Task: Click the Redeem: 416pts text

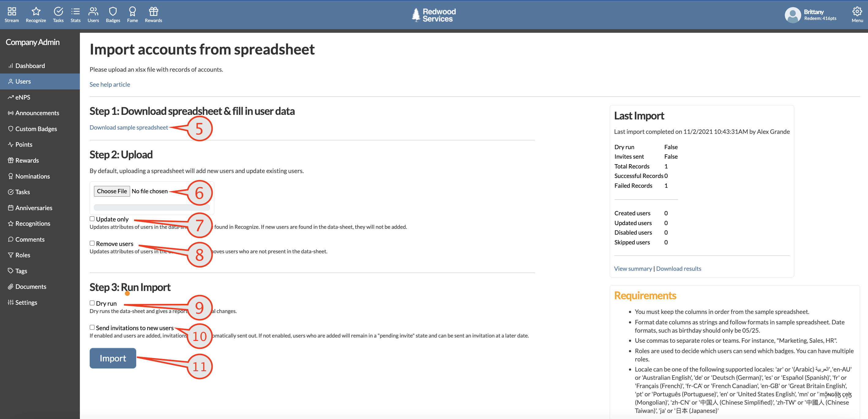Action: tap(820, 19)
